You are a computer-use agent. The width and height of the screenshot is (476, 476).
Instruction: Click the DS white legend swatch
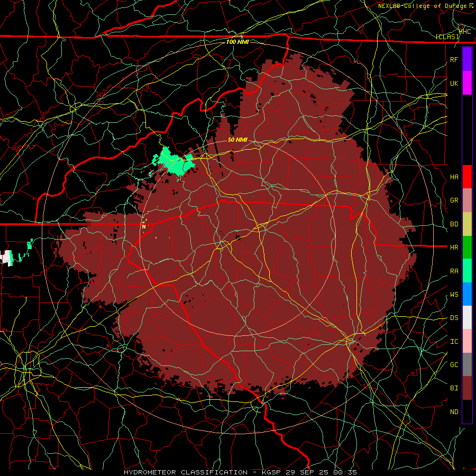tap(467, 317)
